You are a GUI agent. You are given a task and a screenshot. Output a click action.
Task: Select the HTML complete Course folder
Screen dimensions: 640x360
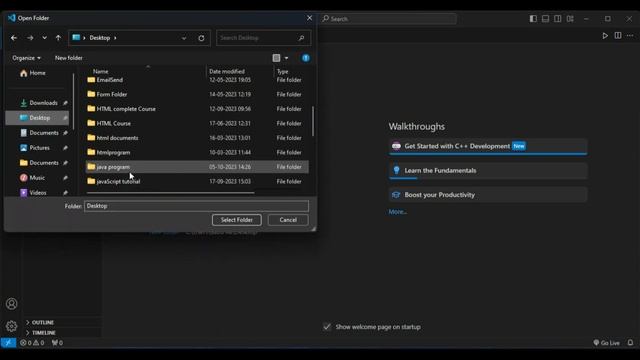point(197,109)
